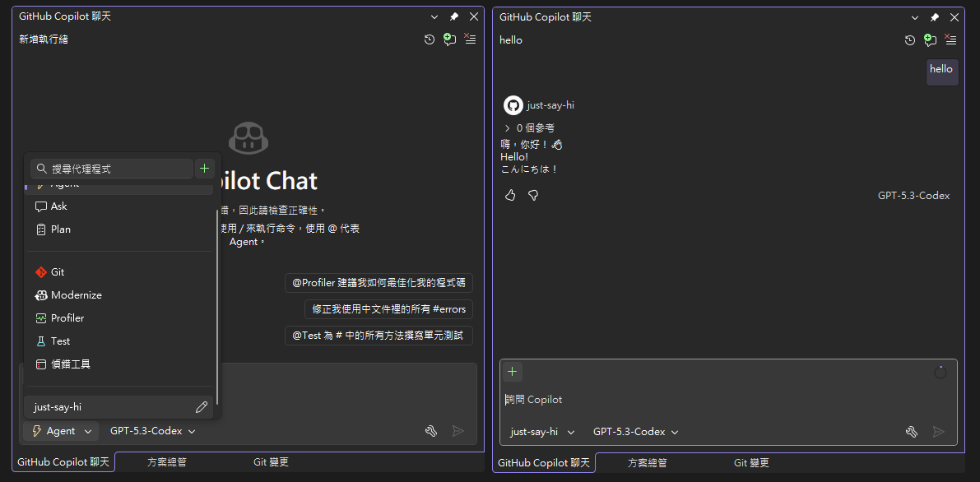Add context with plus in right chat input
The image size is (980, 482).
pos(513,372)
